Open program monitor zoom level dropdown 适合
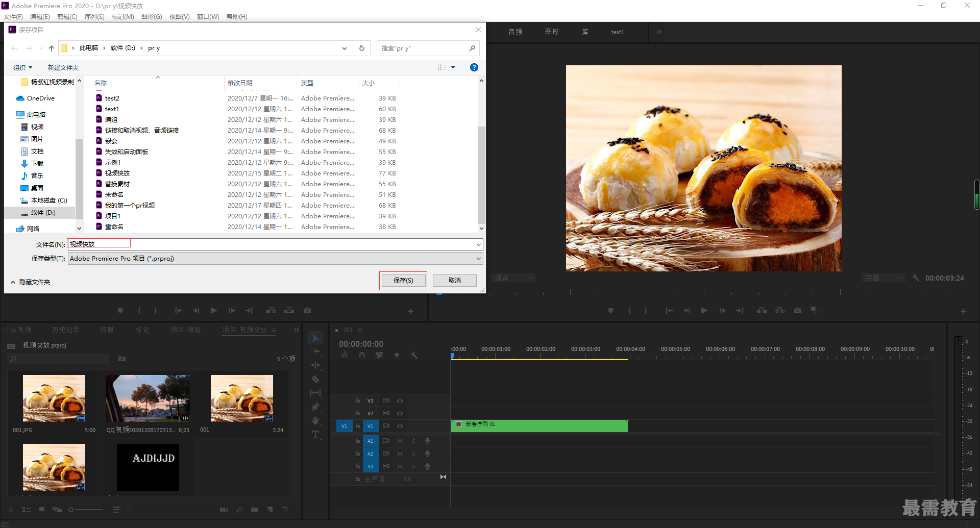980x528 pixels. tap(513, 278)
